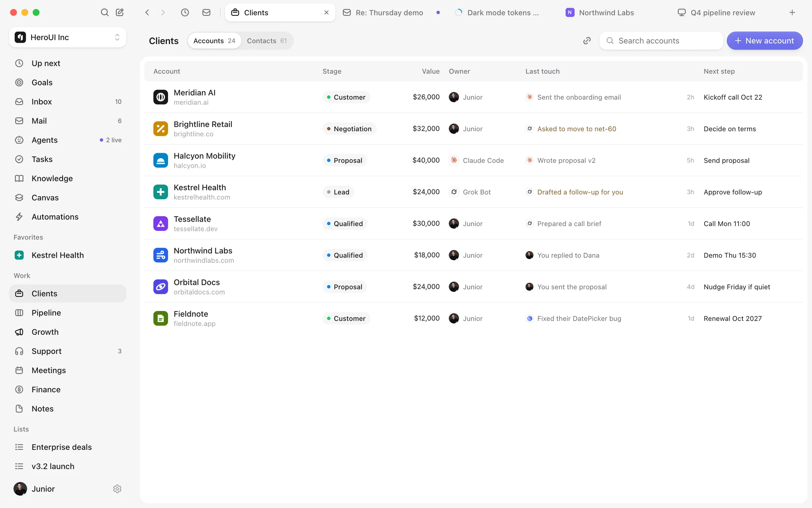The height and width of the screenshot is (508, 812).
Task: Expand the HeroUI Inc workspace switcher
Action: click(68, 37)
